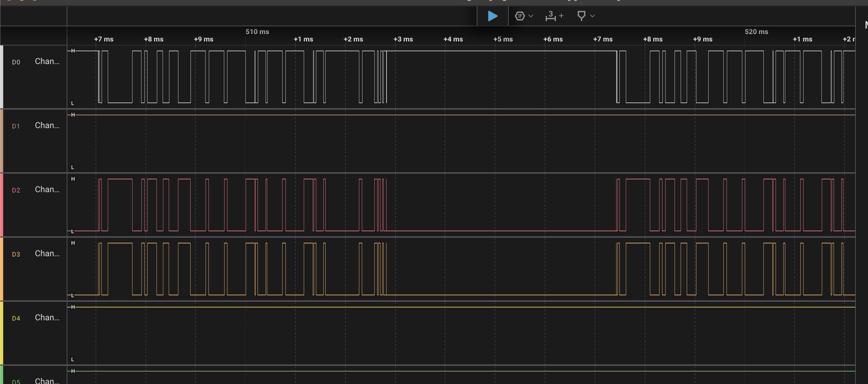Viewport: 868px width, 384px height.
Task: Open the radix display dropdown chevron
Action: [x=531, y=16]
